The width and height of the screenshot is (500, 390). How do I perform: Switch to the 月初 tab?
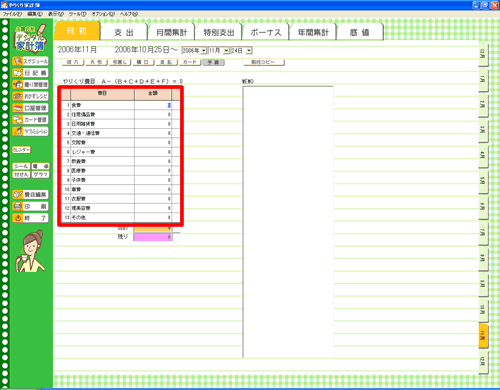(77, 31)
